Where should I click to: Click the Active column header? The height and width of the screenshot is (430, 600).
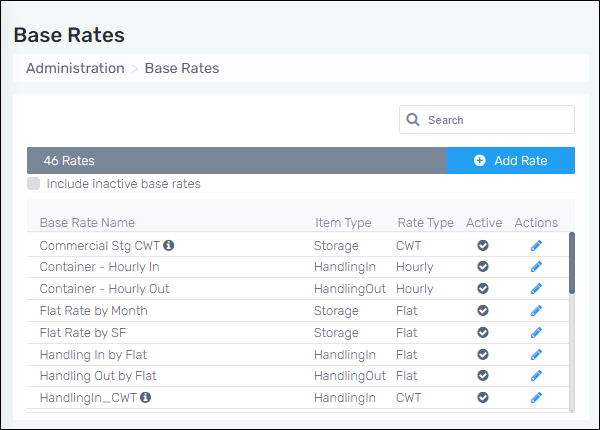(x=484, y=223)
